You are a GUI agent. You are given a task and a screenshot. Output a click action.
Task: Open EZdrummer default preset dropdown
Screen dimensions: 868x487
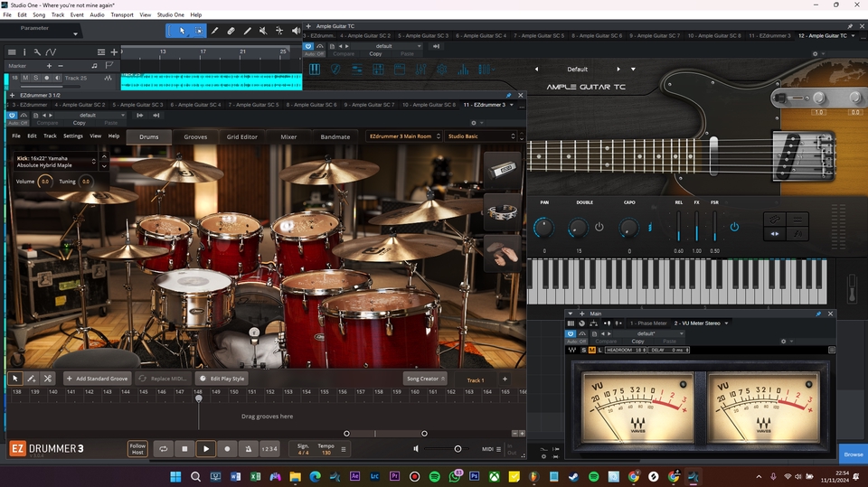(92, 115)
